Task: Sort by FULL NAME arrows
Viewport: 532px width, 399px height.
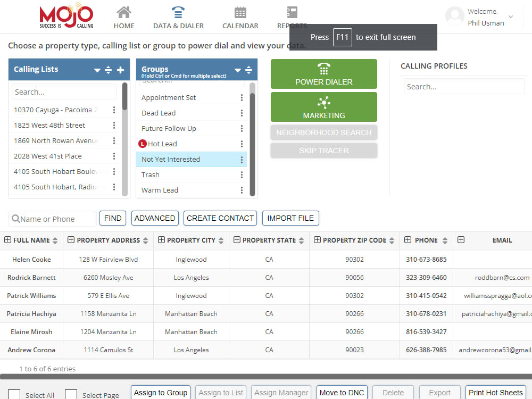Action: (55, 240)
